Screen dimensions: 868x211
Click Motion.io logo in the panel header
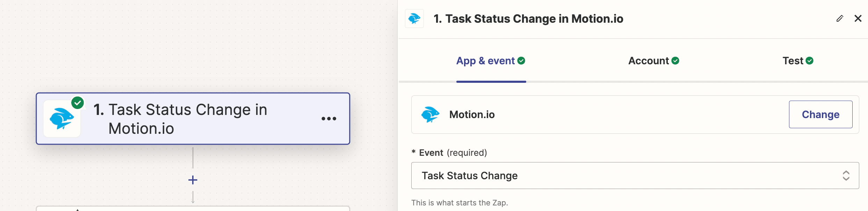tap(414, 19)
